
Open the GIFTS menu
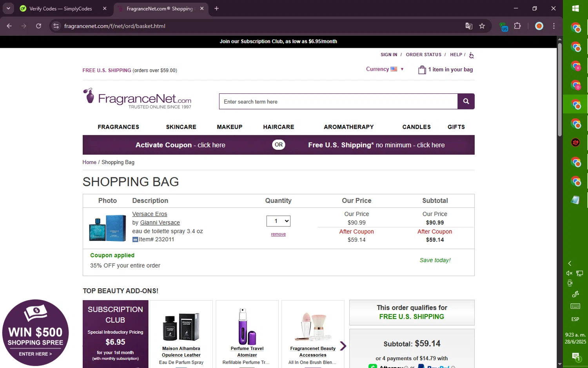coord(456,127)
